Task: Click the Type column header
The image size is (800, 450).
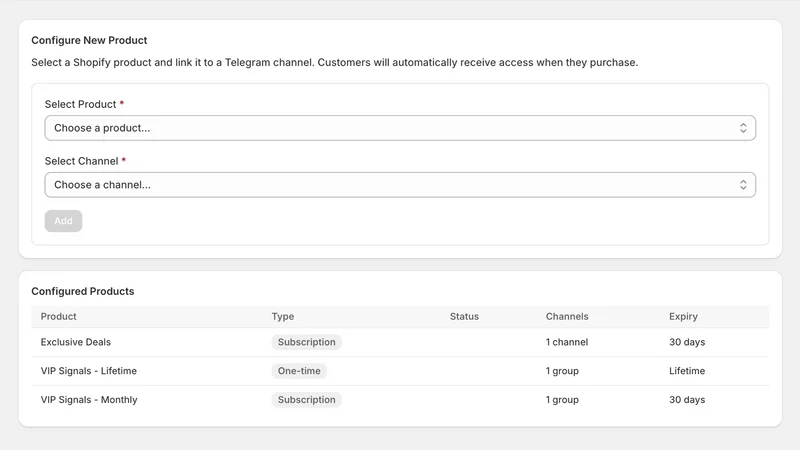Action: (x=283, y=316)
